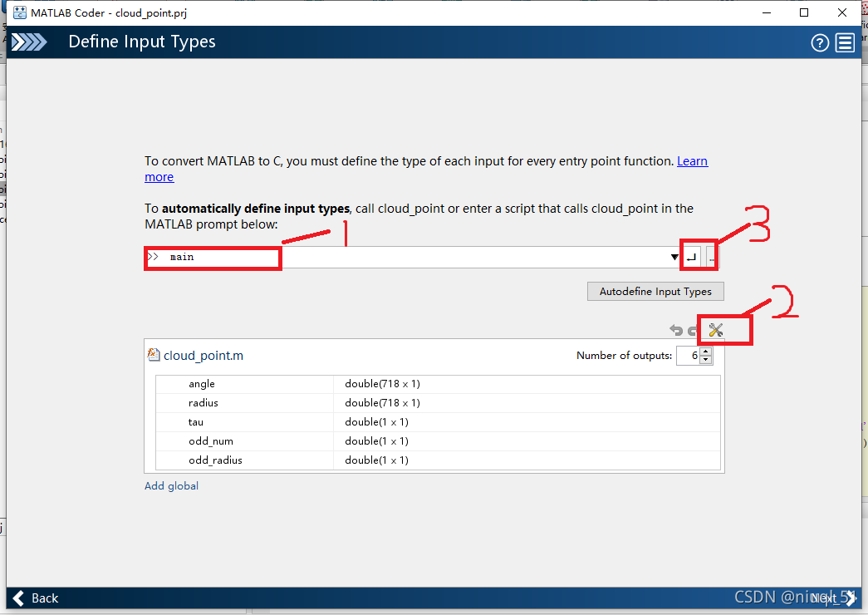
Task: Edit type double(1 x 1) for odd_num
Action: (376, 441)
